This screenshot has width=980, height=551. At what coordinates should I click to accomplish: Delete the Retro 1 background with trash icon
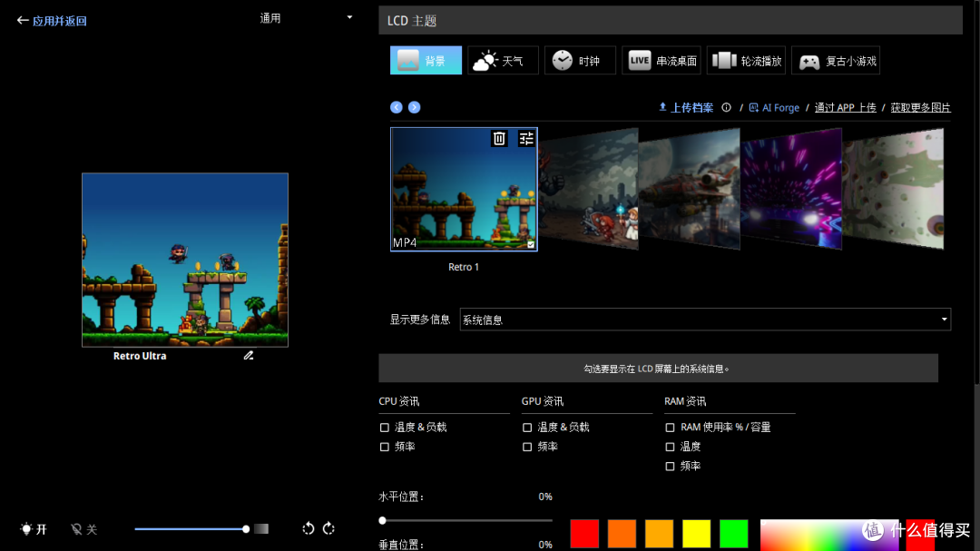tap(499, 138)
